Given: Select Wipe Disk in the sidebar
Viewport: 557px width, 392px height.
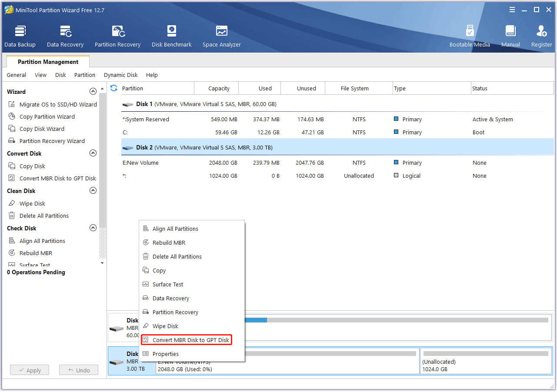Looking at the screenshot, I should pos(27,203).
